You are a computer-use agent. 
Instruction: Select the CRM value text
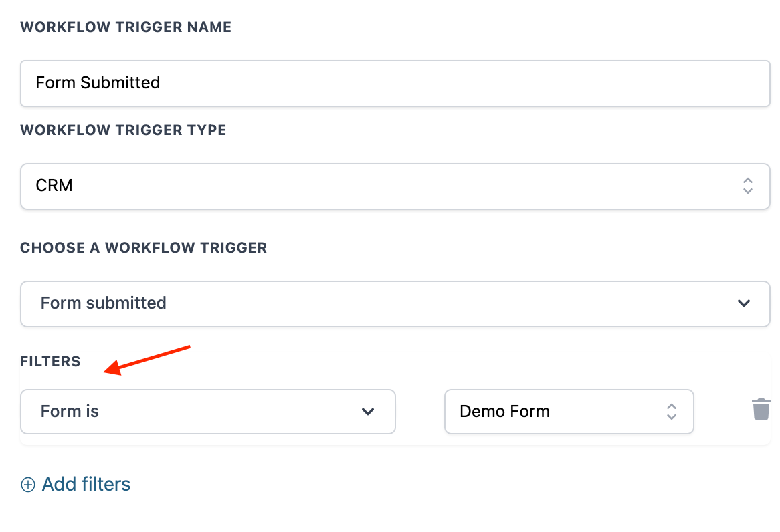tap(54, 186)
